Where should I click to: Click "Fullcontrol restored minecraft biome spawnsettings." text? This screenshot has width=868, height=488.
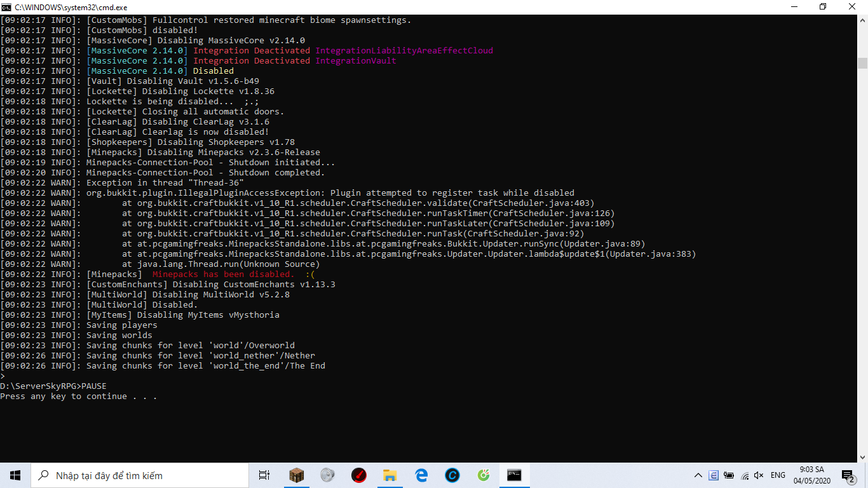coord(282,20)
